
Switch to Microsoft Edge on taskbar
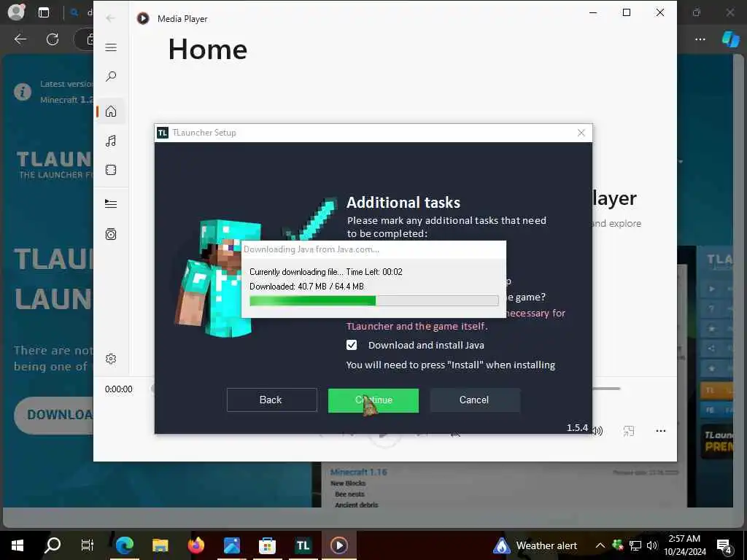point(124,545)
